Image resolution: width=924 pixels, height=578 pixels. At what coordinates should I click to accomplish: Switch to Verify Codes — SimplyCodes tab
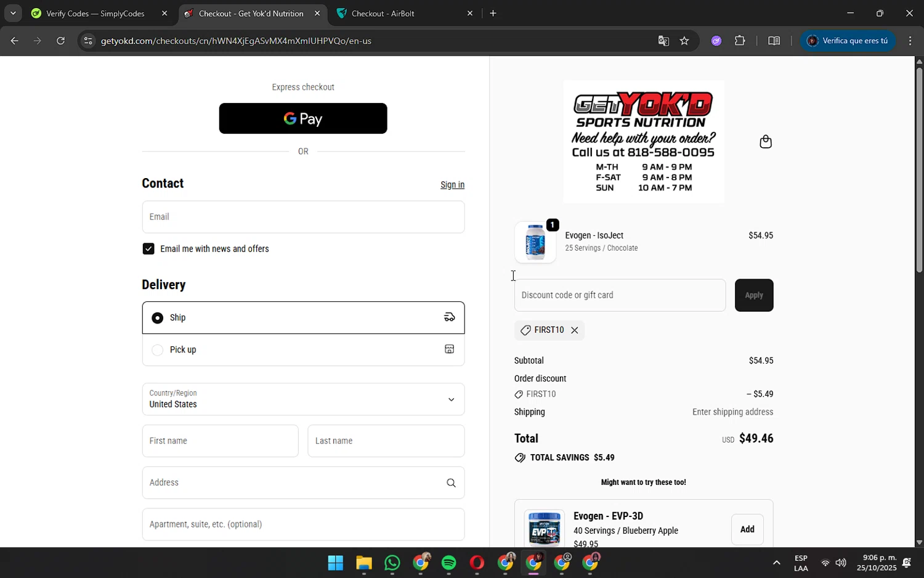pos(95,14)
